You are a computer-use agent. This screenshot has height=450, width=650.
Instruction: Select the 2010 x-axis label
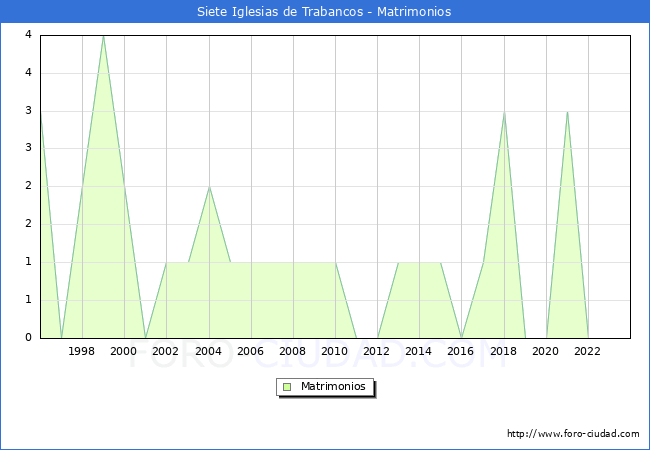tap(335, 351)
